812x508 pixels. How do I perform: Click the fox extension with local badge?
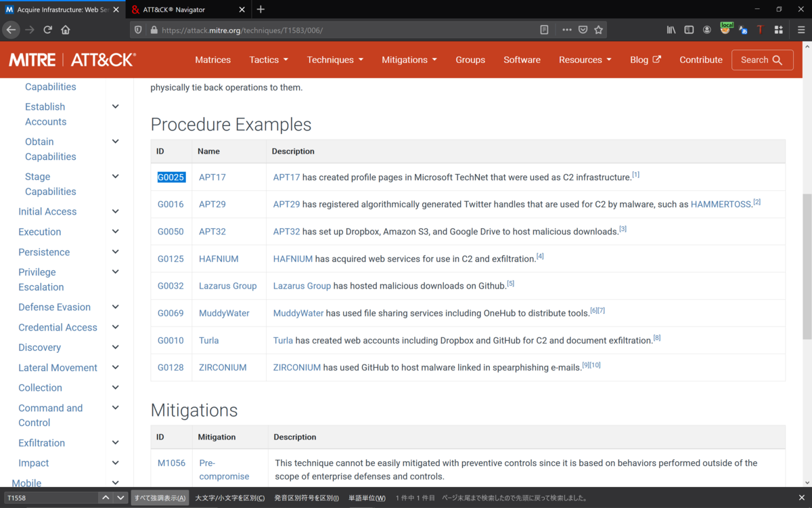pos(725,29)
